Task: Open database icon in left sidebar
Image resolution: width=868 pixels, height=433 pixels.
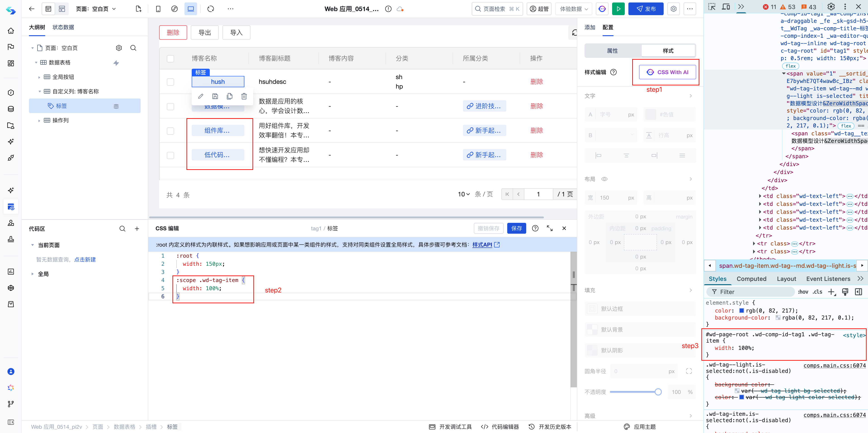Action: [x=11, y=109]
